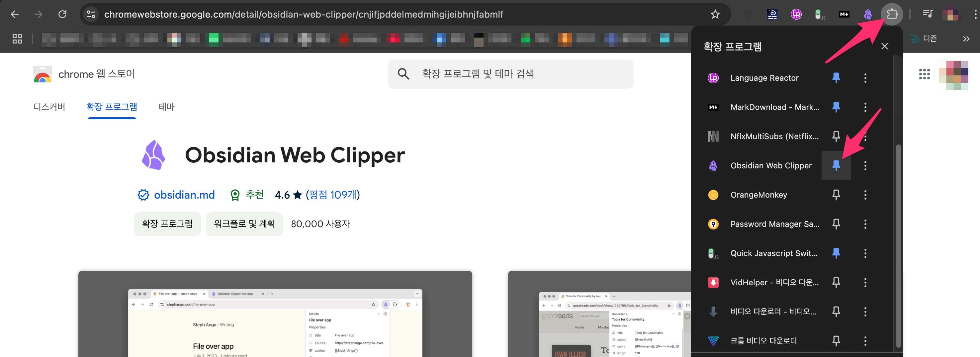Click the VidHelper red download icon
The width and height of the screenshot is (980, 357).
(x=713, y=282)
